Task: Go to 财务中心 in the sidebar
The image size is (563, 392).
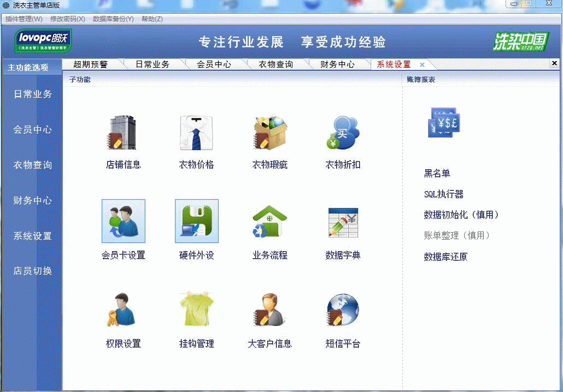Action: point(33,200)
